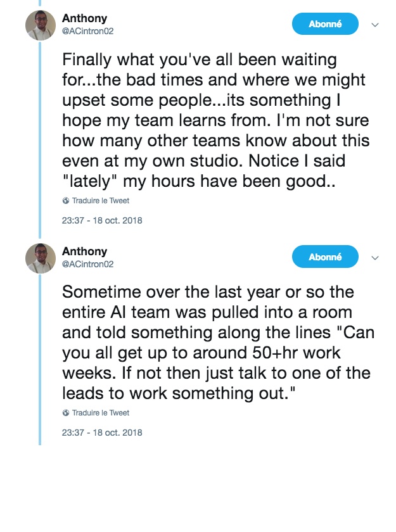Click "Traduire le Tweet" under the "Finally" tweet
The image size is (396, 532).
click(100, 201)
